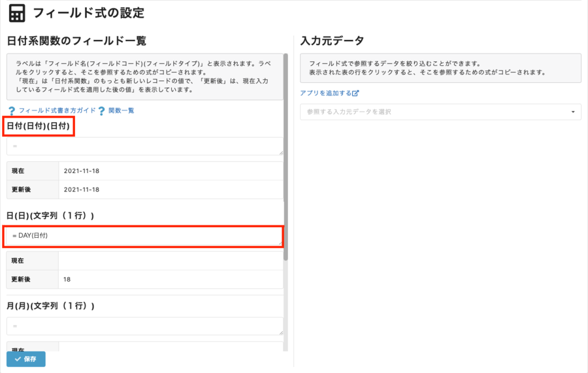This screenshot has width=588, height=373.
Task: Open the アプリを追加する link
Action: click(x=325, y=93)
